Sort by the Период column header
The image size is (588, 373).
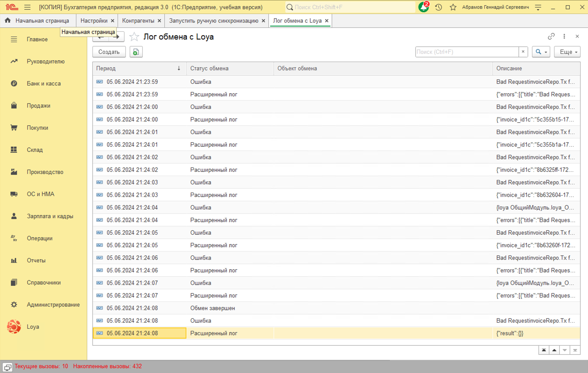(140, 69)
